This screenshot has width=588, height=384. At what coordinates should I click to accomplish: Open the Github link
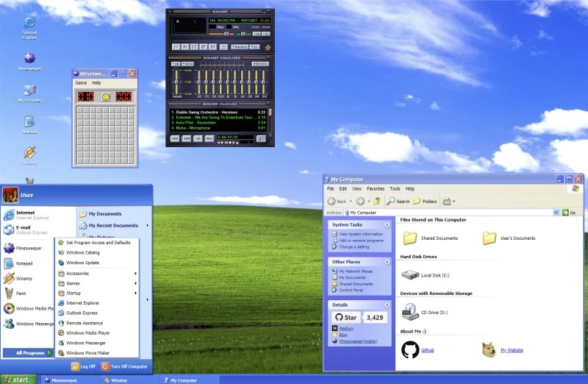coord(428,350)
